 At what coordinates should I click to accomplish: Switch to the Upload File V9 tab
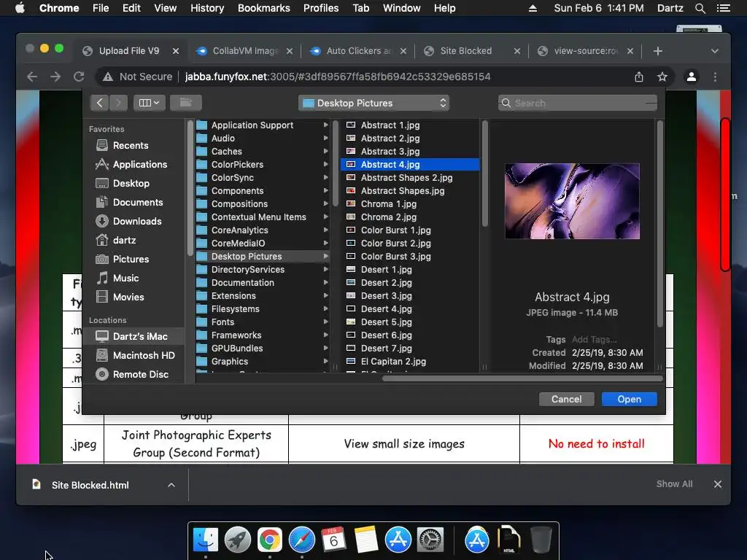tap(128, 51)
